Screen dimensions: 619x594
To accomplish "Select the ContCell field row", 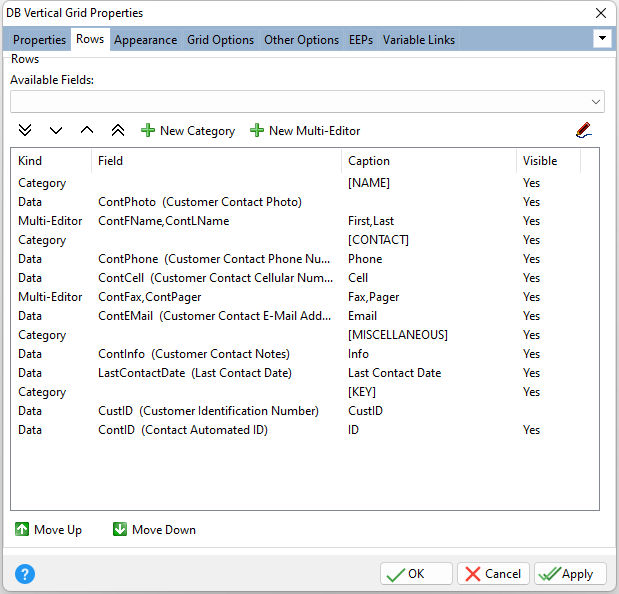I will [x=305, y=277].
